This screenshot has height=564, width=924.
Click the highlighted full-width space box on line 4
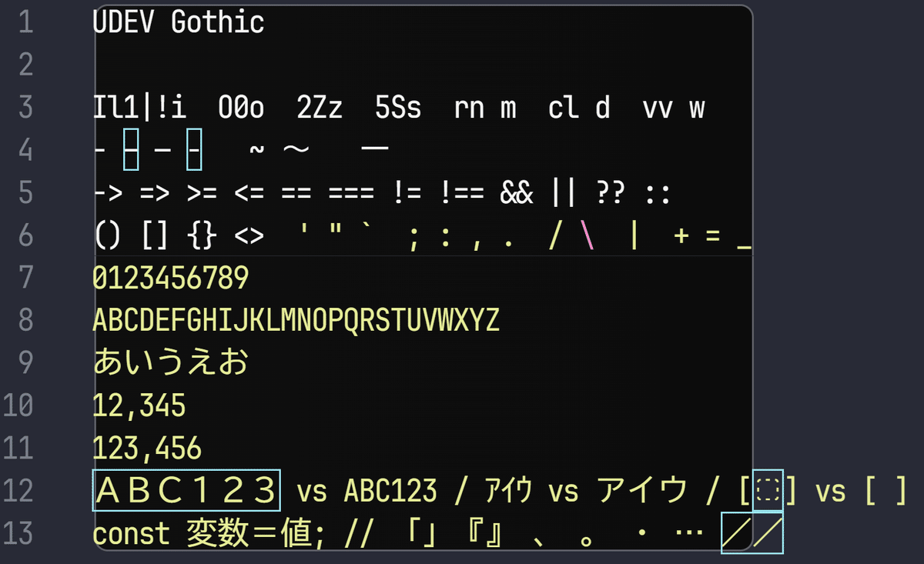[x=129, y=148]
